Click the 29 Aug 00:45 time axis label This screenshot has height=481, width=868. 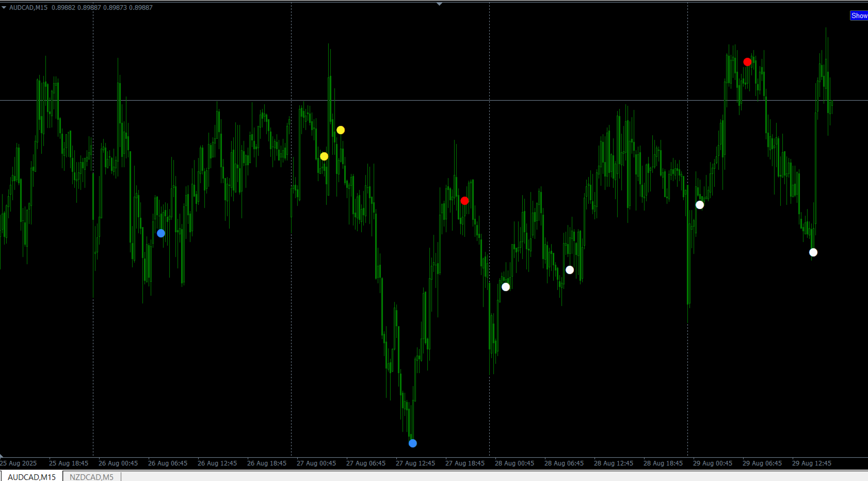(713, 463)
